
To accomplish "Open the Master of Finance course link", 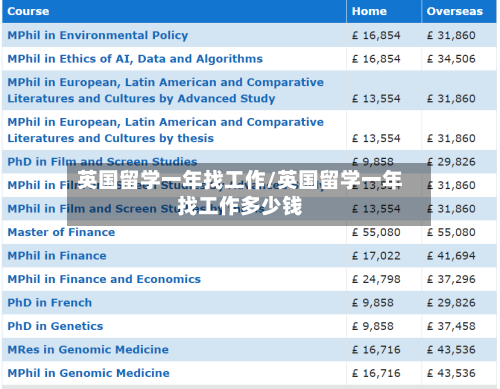I will (x=61, y=232).
